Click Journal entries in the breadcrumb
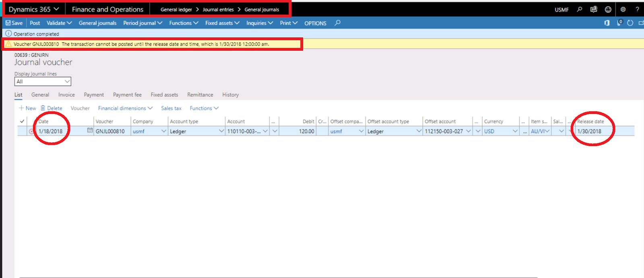The height and width of the screenshot is (278, 644). (x=218, y=10)
